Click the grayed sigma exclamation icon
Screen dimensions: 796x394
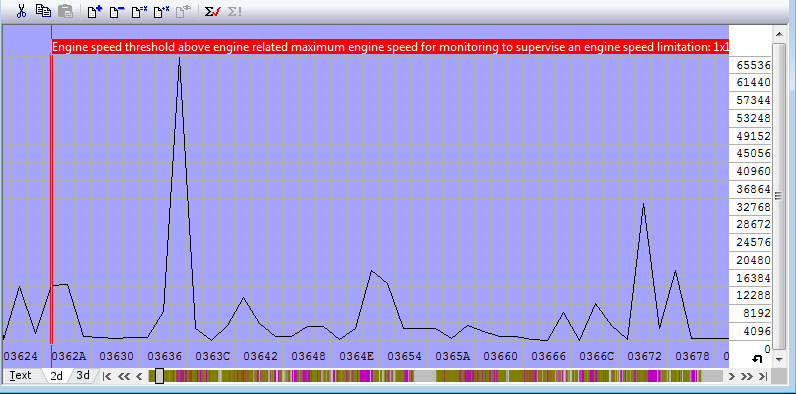(x=234, y=11)
